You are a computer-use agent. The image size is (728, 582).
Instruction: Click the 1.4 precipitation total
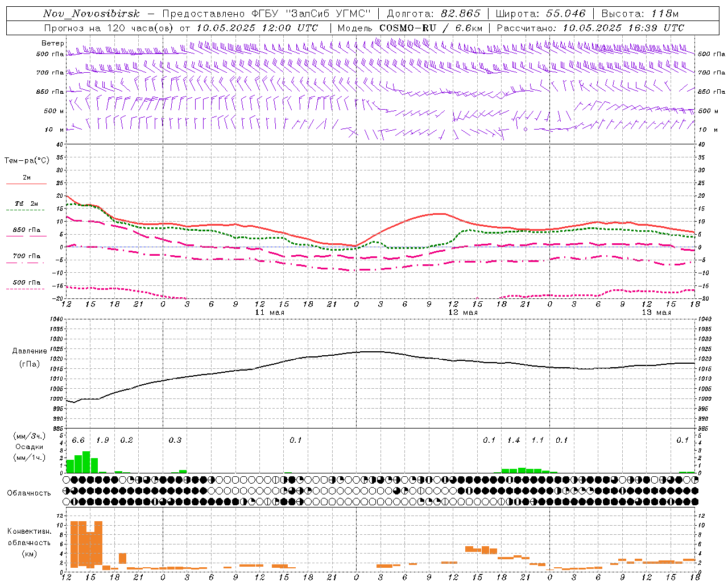(513, 440)
